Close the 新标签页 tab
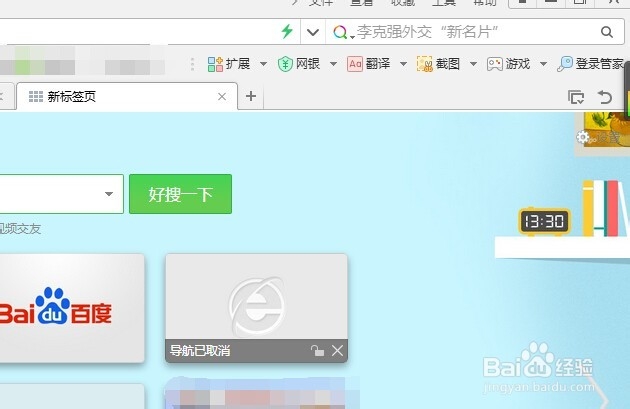630x409 pixels. (x=222, y=96)
